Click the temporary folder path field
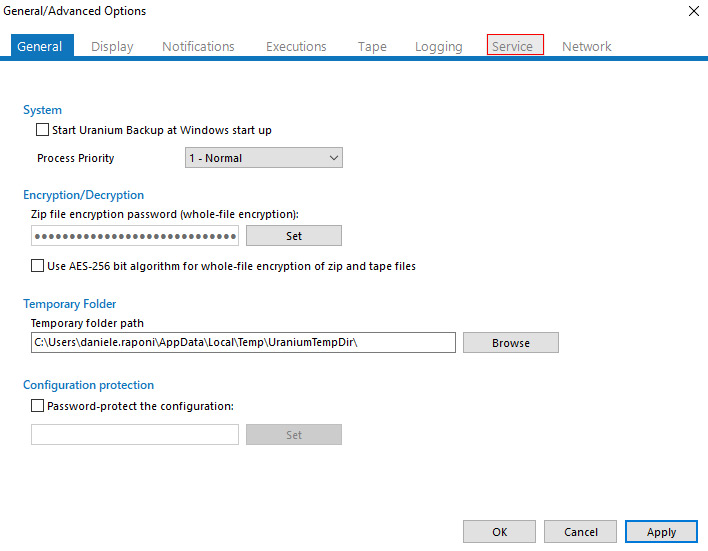This screenshot has width=708, height=551. (x=243, y=343)
